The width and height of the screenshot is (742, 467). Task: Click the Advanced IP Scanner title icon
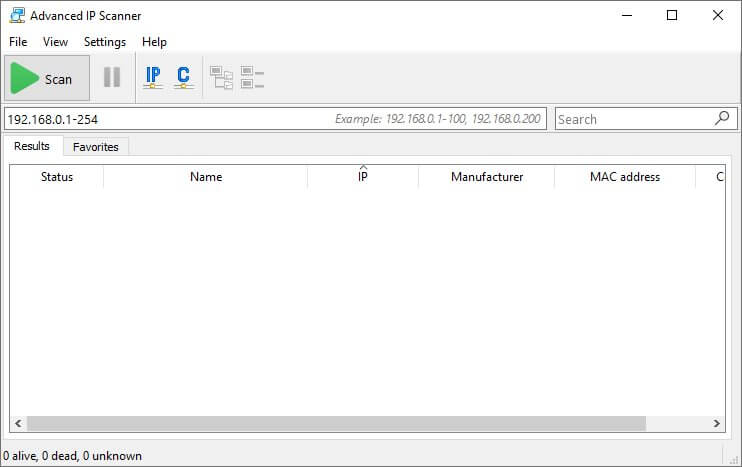click(x=17, y=15)
